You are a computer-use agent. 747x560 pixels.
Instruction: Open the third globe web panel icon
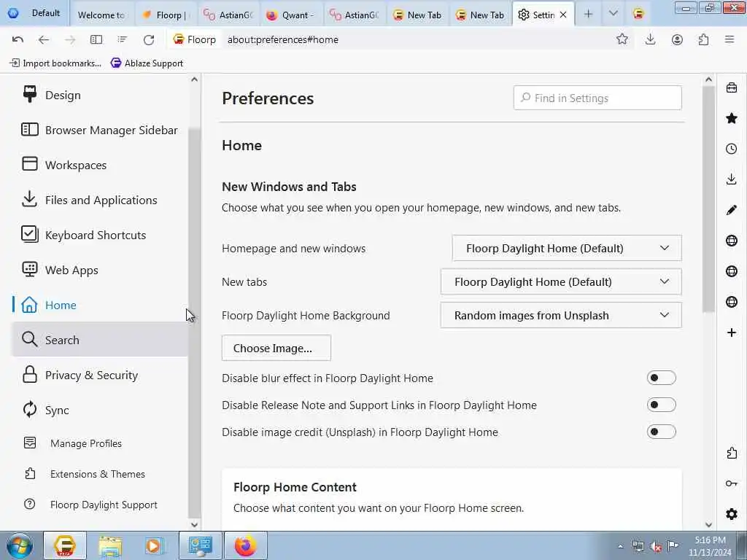731,302
